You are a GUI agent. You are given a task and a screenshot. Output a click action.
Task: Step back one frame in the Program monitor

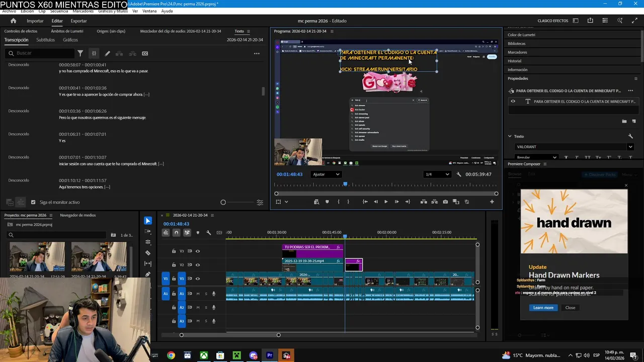click(x=375, y=202)
